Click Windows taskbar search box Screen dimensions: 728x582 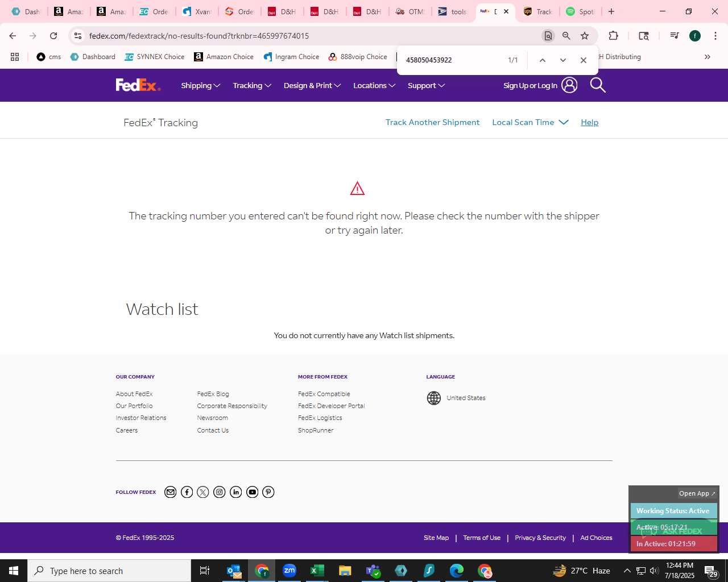pos(109,571)
